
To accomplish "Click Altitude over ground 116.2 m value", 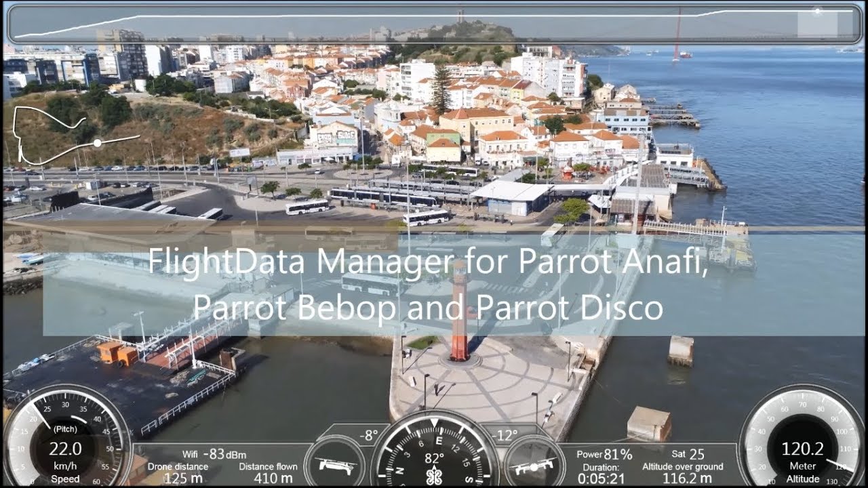I will coord(687,478).
